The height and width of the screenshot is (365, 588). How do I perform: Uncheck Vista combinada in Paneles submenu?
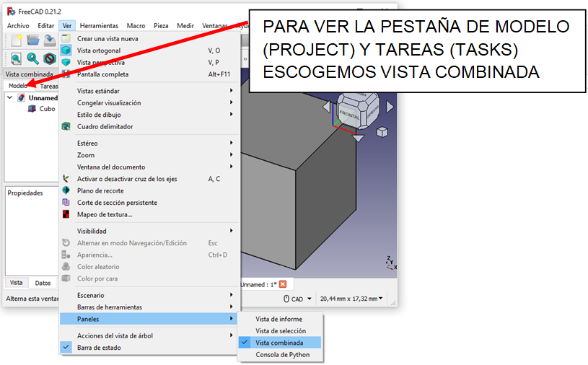point(279,343)
